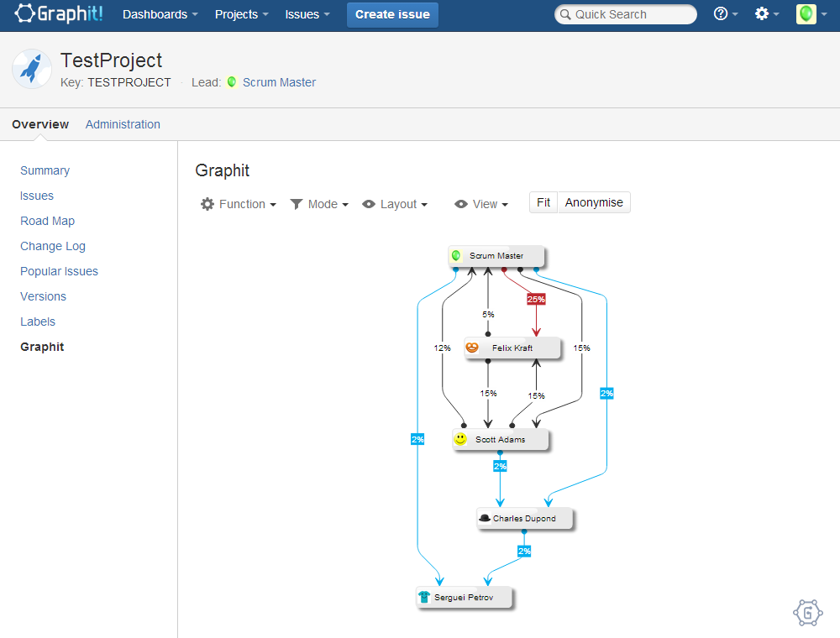Expand the Mode filter dropdown
840x638 pixels.
(319, 204)
